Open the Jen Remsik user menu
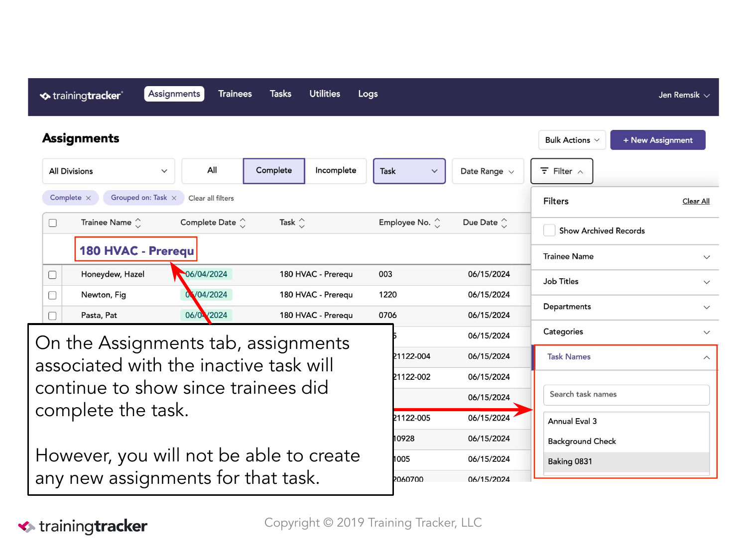Screen dimensions: 747x560 684,95
